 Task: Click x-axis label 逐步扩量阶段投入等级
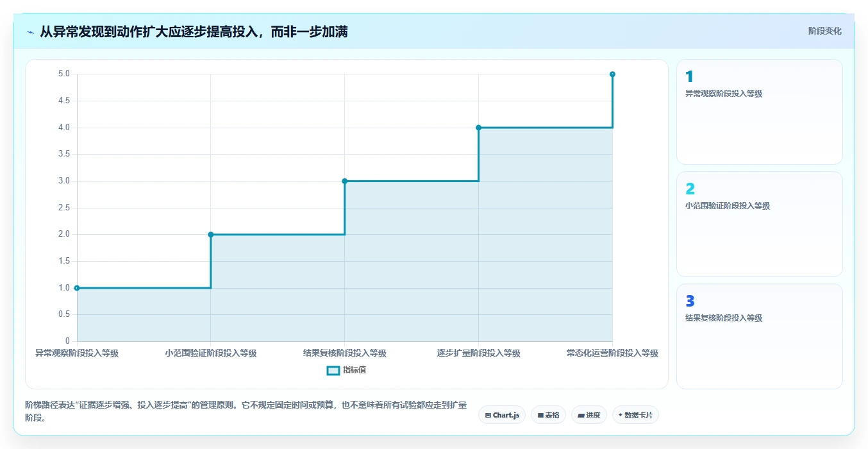coord(479,353)
